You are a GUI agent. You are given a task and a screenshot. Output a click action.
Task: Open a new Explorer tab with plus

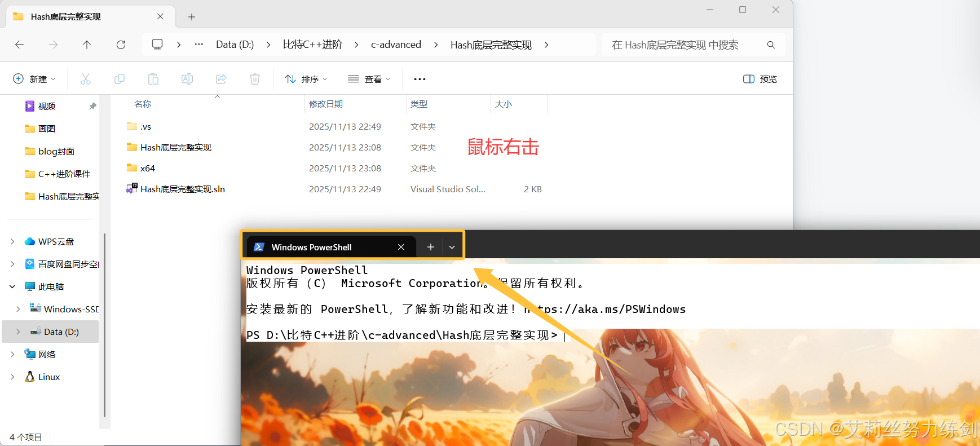(192, 17)
